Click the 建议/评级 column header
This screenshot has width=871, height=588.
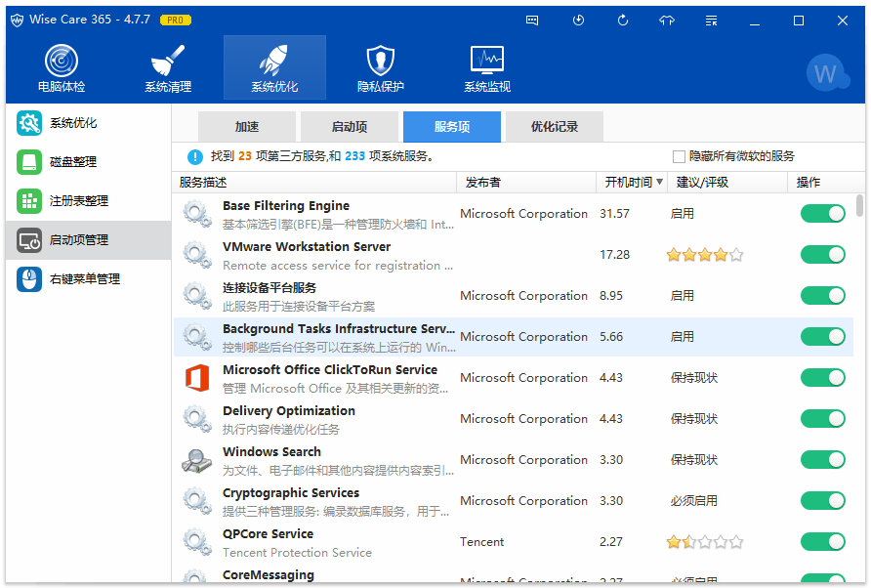726,183
